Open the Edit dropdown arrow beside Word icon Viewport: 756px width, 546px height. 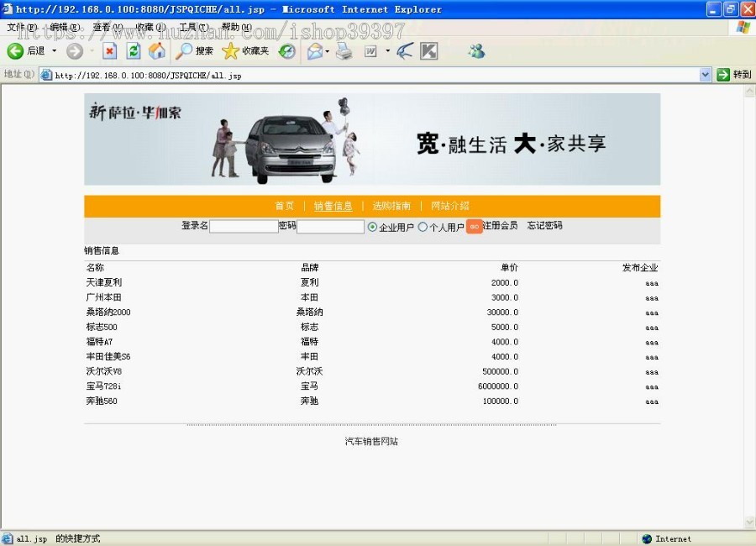click(387, 50)
